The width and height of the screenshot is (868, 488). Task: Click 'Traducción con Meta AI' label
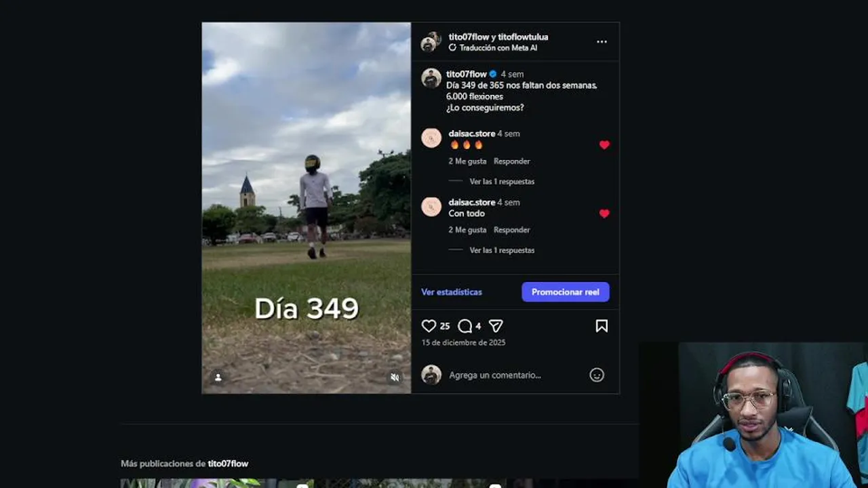coord(498,48)
